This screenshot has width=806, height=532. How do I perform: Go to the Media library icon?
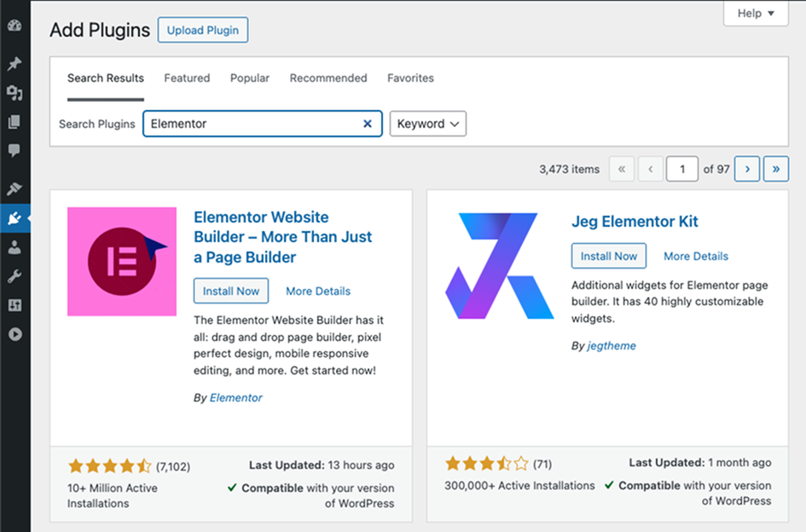14,93
